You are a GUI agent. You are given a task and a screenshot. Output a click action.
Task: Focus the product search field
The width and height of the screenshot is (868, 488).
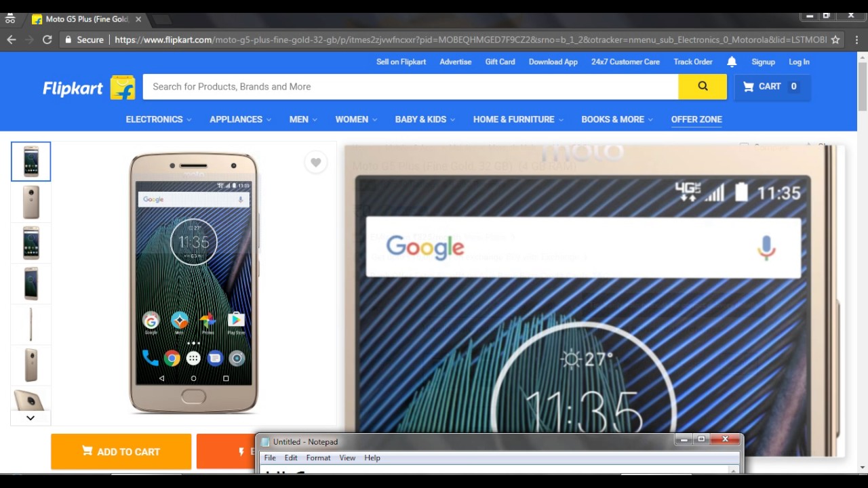click(410, 87)
